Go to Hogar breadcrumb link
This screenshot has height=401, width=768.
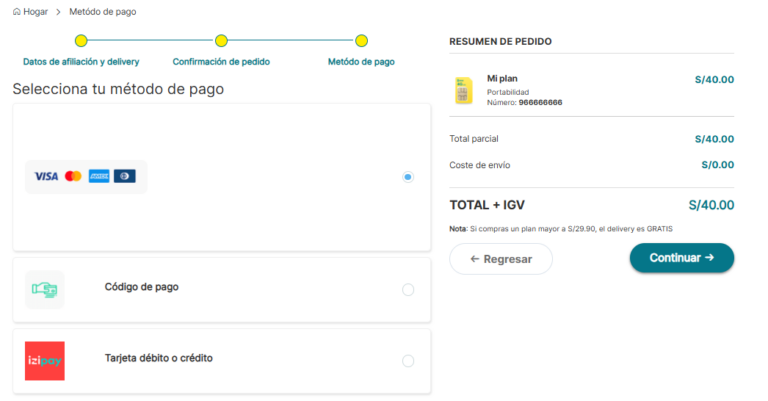pos(35,12)
